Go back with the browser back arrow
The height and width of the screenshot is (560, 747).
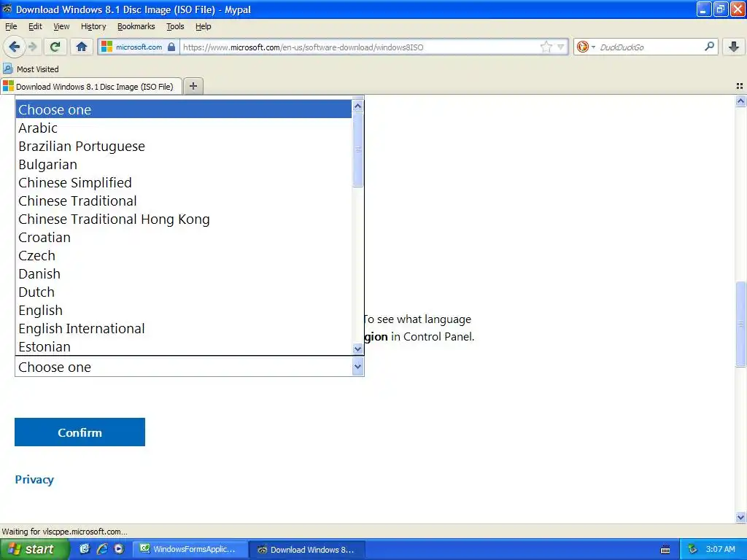(x=14, y=47)
